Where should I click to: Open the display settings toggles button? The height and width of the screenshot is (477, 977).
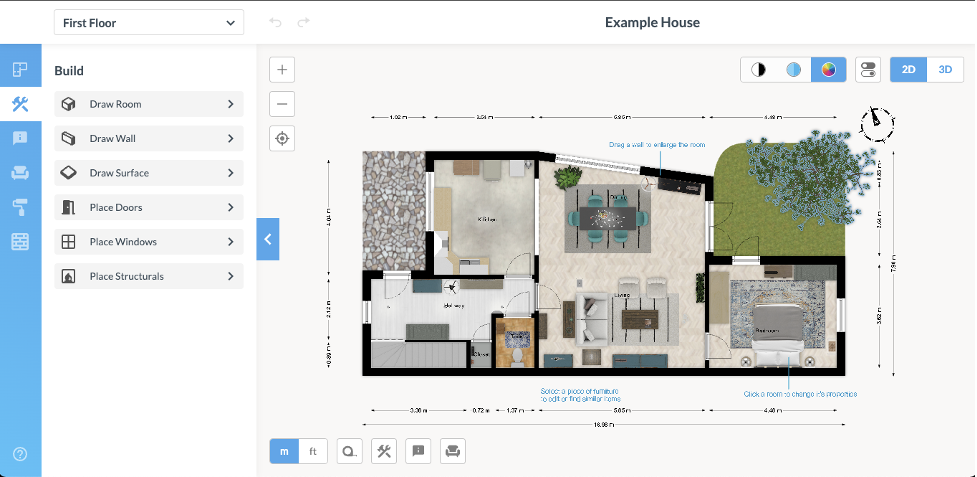pos(868,70)
